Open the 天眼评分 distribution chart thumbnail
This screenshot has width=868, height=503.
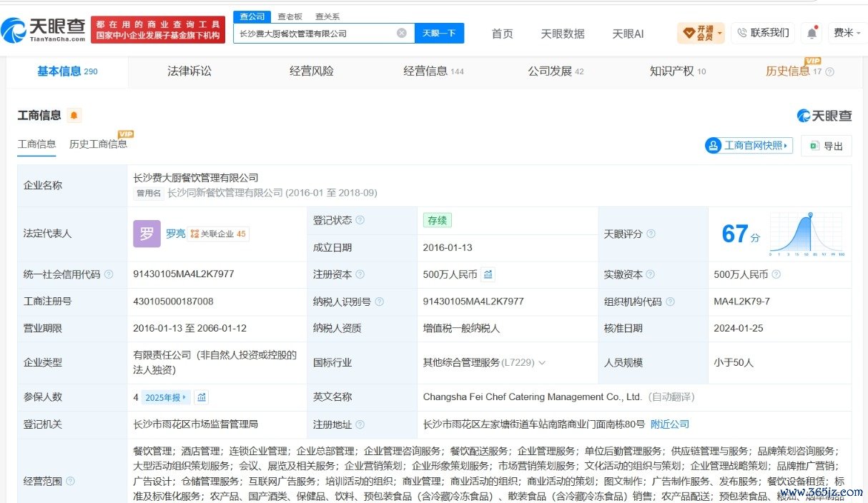tap(807, 234)
